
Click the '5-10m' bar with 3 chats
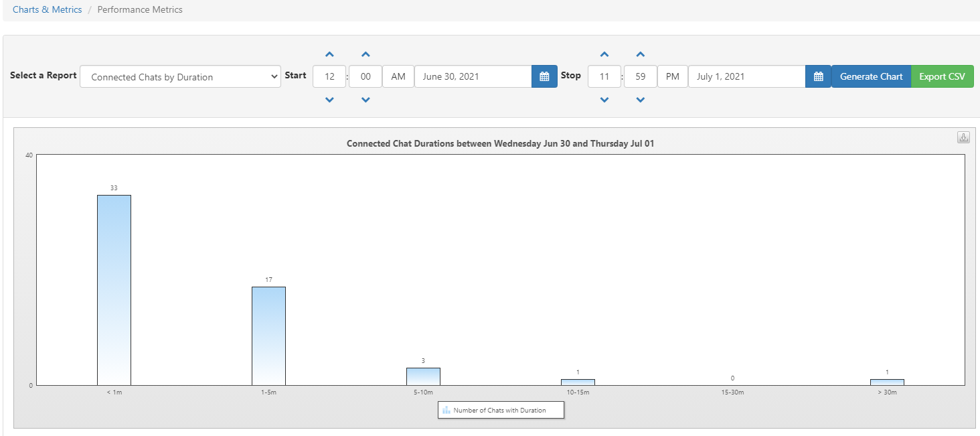[423, 376]
